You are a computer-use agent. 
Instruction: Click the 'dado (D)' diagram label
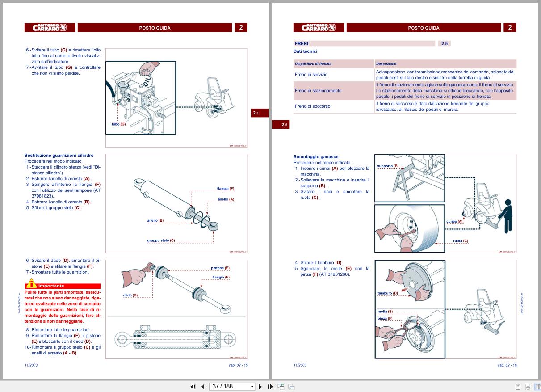(x=130, y=295)
